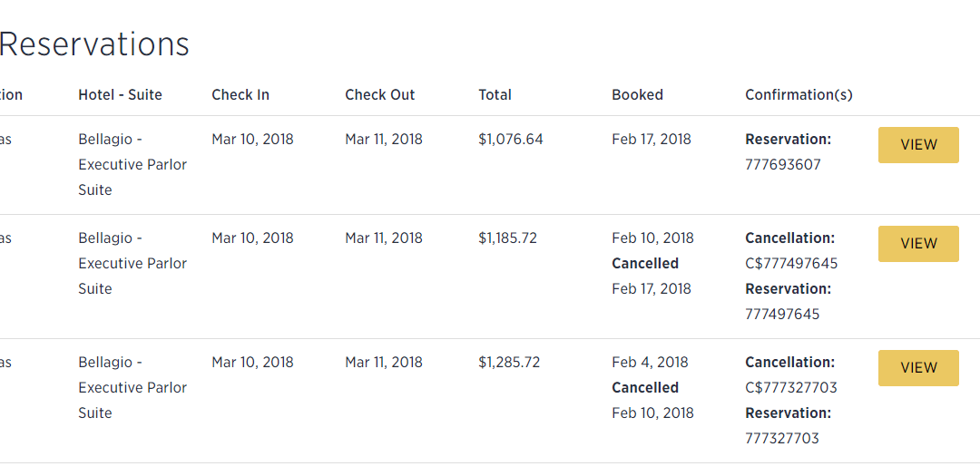
Task: Click the Reservations page heading
Action: (94, 44)
